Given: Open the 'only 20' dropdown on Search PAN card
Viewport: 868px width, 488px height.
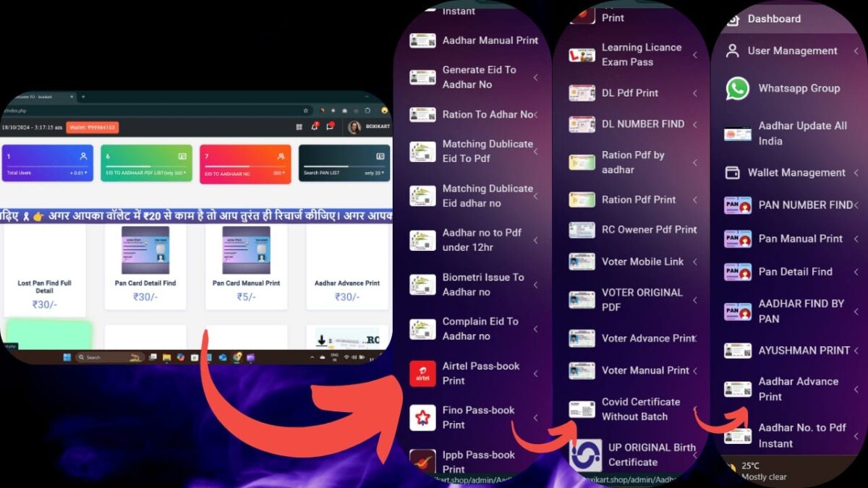Looking at the screenshot, I should click(x=374, y=173).
